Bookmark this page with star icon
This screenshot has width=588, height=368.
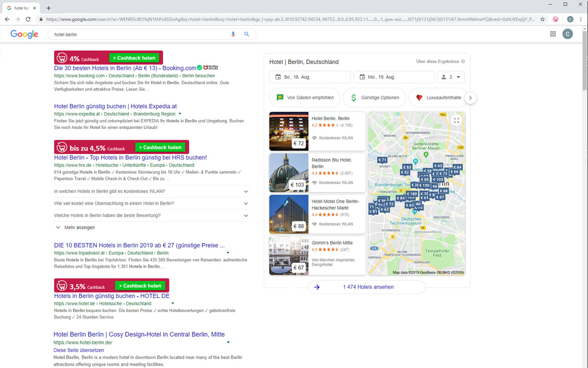point(543,19)
